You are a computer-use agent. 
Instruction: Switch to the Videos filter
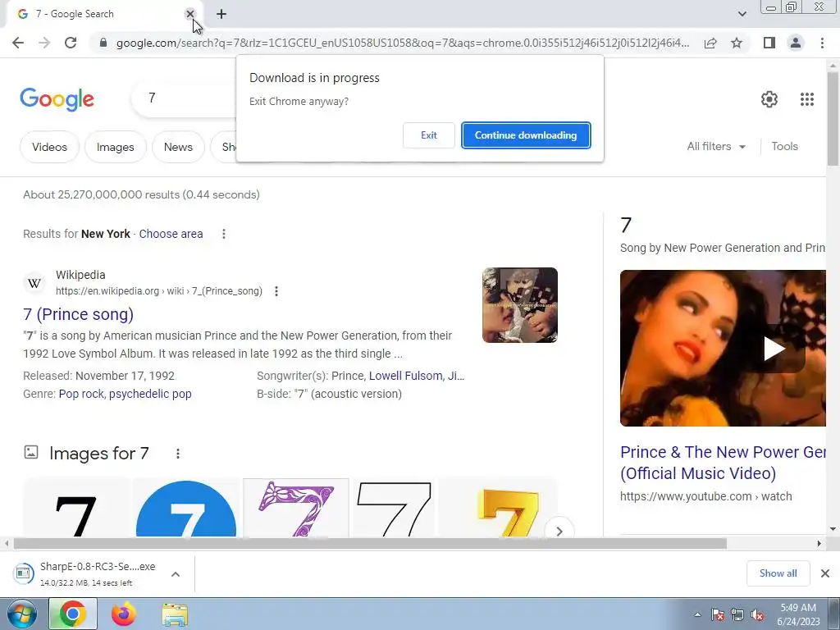(x=49, y=147)
